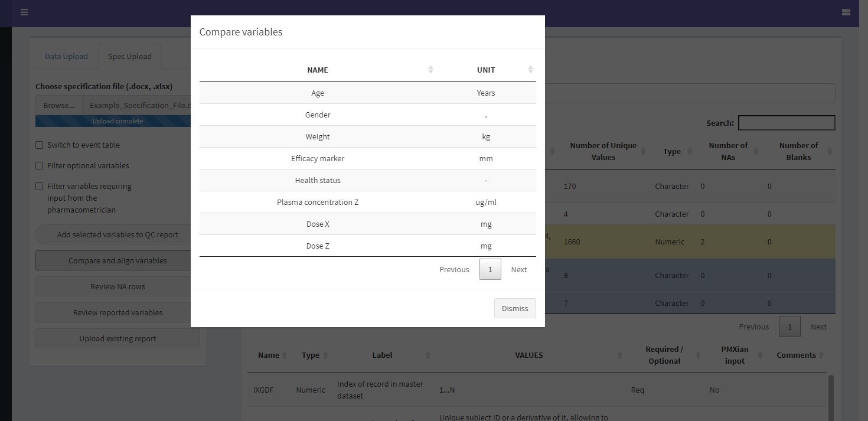This screenshot has width=868, height=421.
Task: Sort by Number of Unique Values arrows
Action: coord(644,152)
